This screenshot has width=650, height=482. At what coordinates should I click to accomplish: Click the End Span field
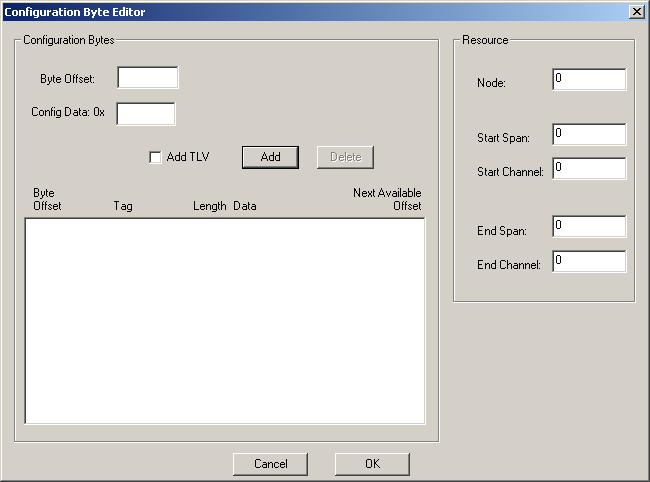click(x=588, y=227)
